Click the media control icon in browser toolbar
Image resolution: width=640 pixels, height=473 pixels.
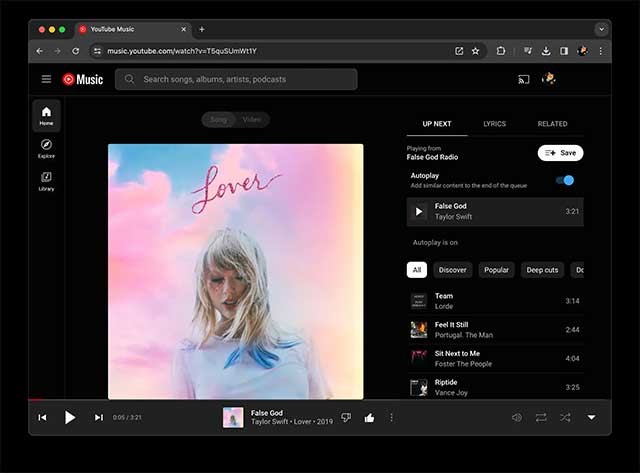click(528, 51)
